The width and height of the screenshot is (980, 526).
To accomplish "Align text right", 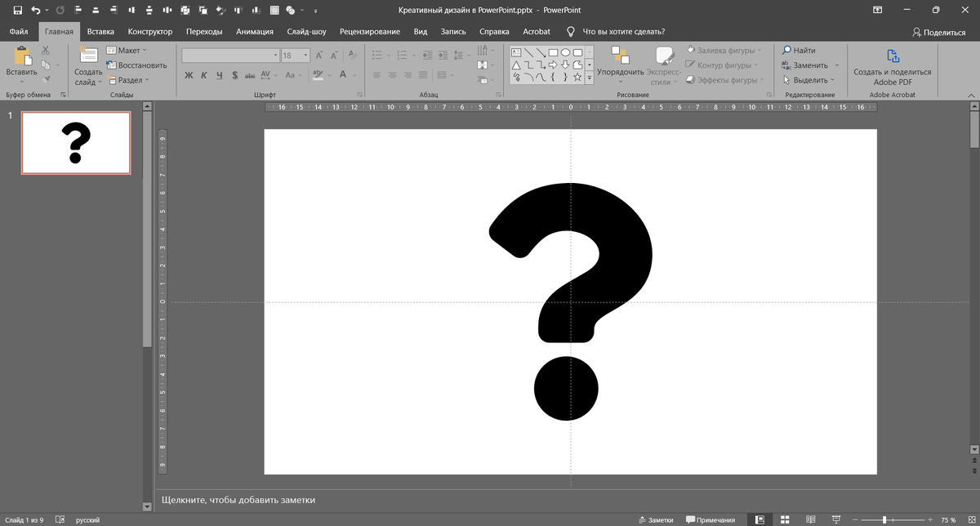I will click(x=408, y=75).
